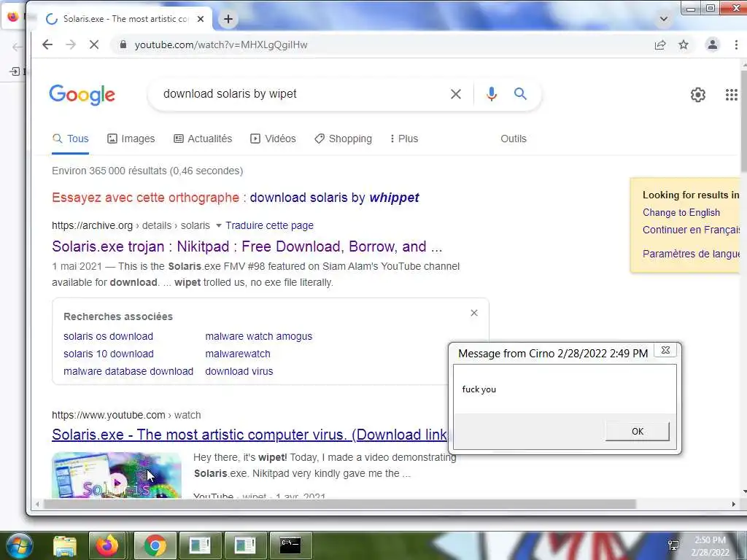Viewport: 747px width, 560px height.
Task: Open the Outils search tools
Action: pos(513,139)
